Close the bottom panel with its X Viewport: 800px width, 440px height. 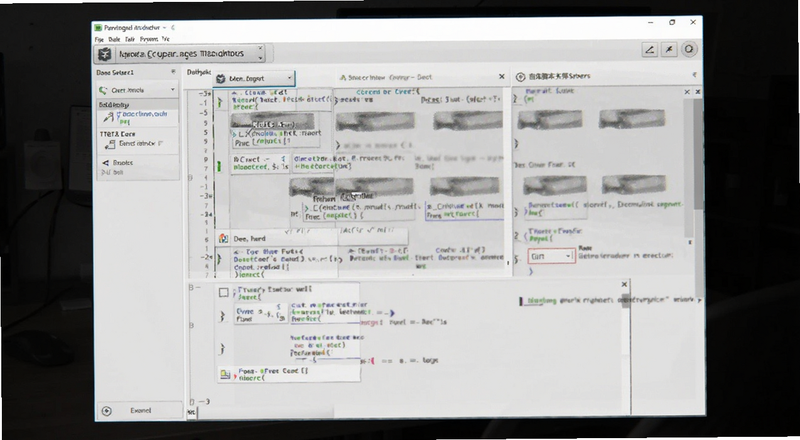click(x=624, y=284)
